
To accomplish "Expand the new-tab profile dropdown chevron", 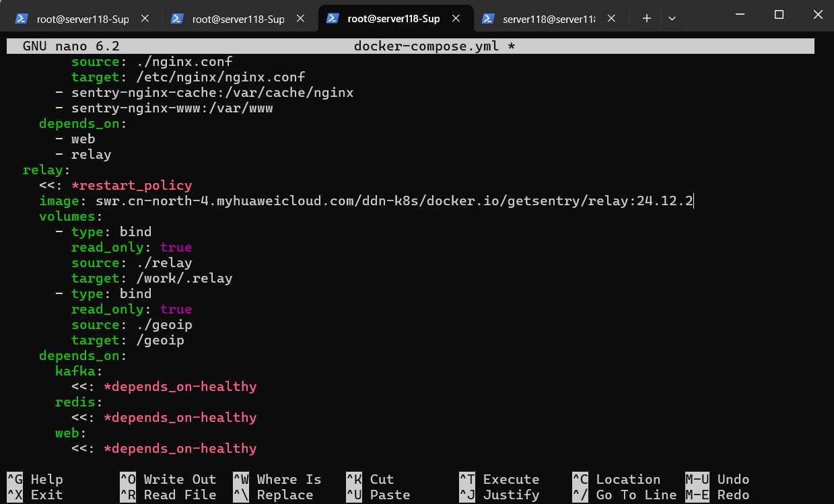I will coord(672,19).
